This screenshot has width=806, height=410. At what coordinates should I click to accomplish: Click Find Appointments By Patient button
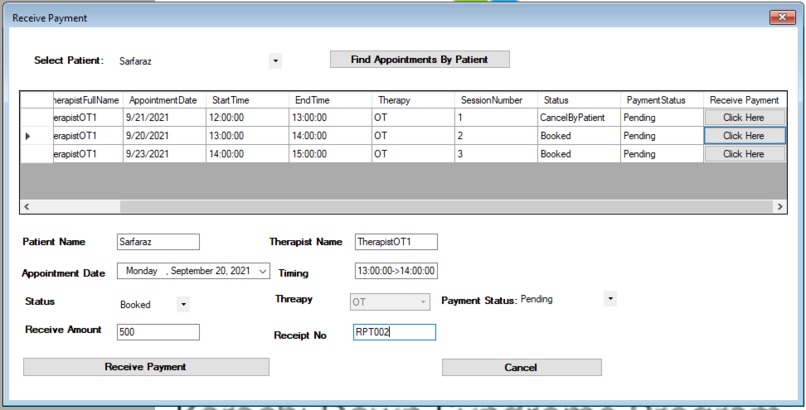click(x=419, y=59)
